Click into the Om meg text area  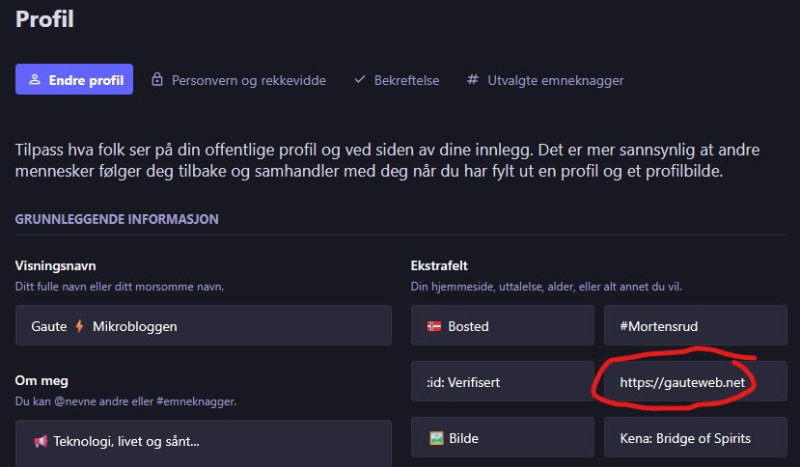pyautogui.click(x=203, y=442)
